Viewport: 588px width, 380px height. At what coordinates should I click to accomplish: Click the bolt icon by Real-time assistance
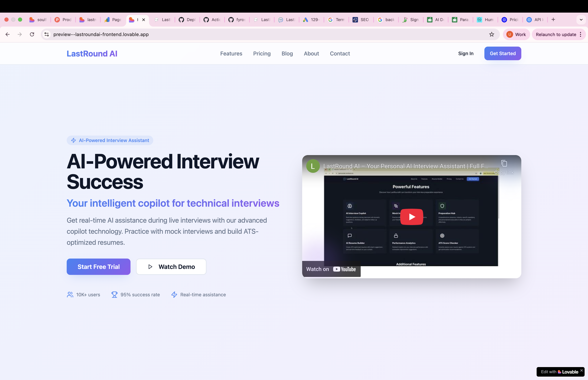coord(174,295)
